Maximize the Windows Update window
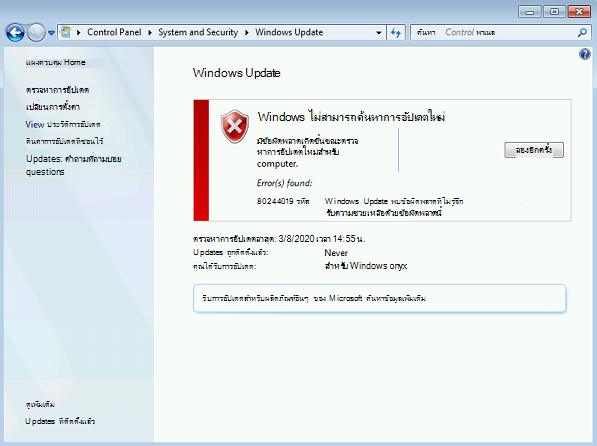The image size is (597, 446). click(554, 12)
